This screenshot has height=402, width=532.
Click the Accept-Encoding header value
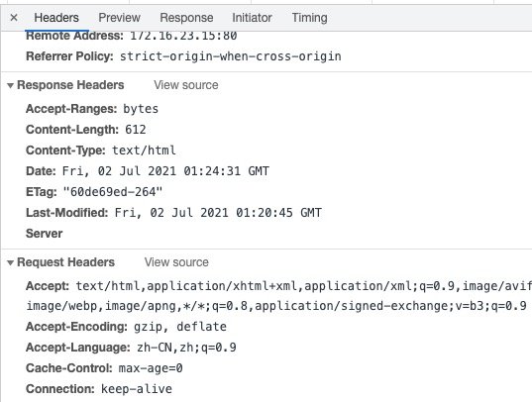point(180,327)
